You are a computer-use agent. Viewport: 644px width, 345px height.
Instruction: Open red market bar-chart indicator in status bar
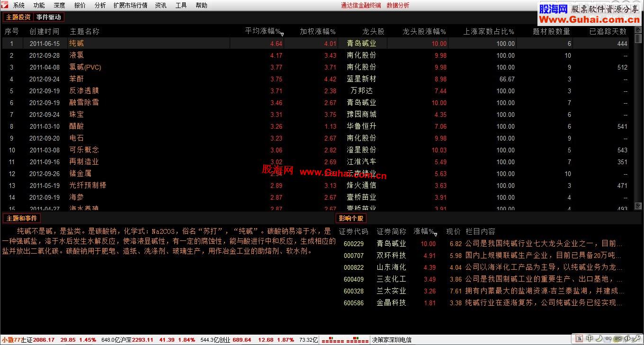[x=345, y=340]
